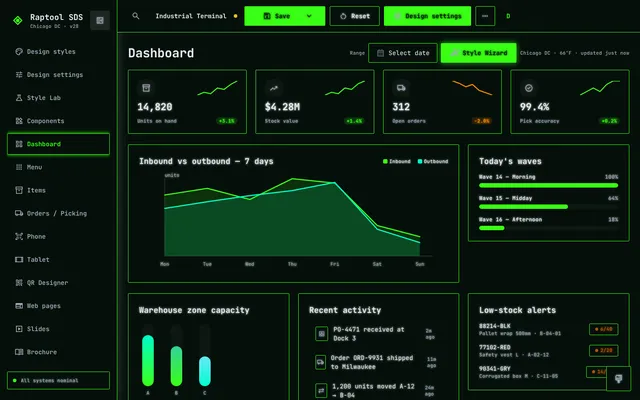The image size is (640, 400).
Task: Click the units moved transfer icon
Action: (x=321, y=391)
